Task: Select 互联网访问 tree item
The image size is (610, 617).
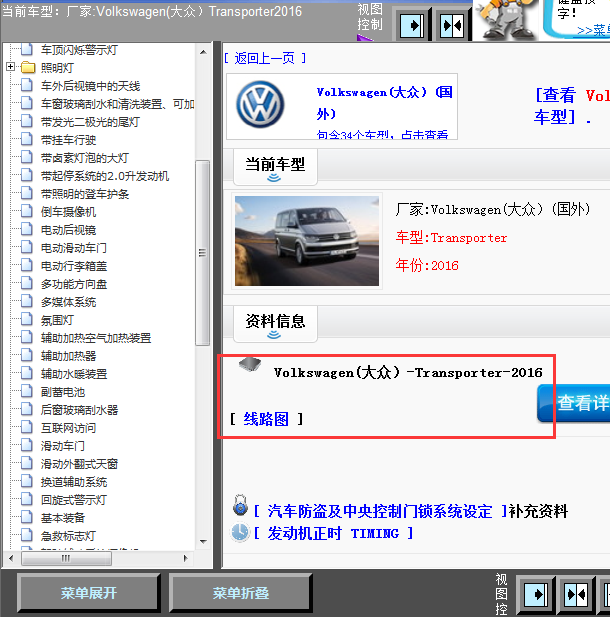Action: point(68,428)
